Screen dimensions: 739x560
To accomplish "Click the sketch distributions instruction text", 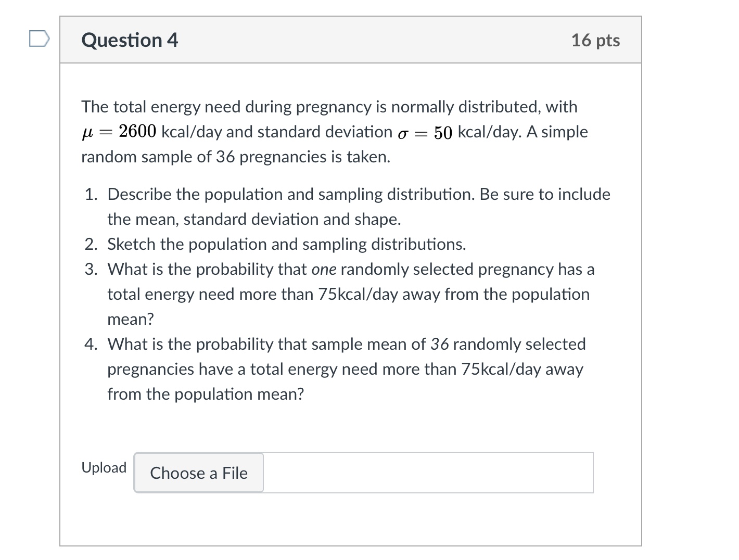I will point(286,244).
